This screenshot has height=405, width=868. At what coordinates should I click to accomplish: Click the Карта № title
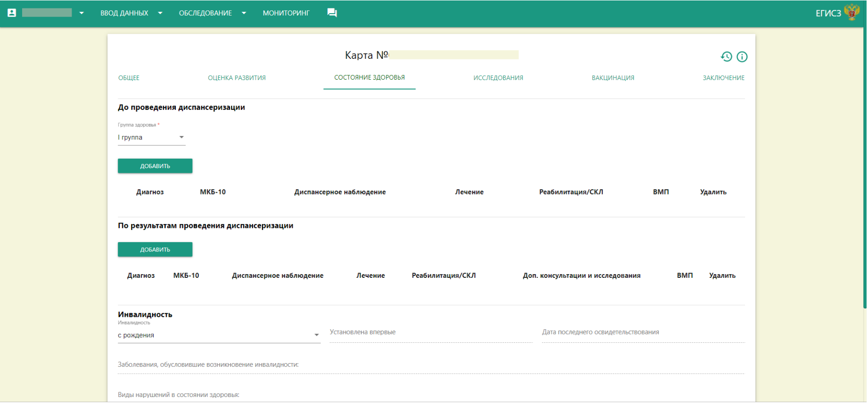[x=367, y=55]
